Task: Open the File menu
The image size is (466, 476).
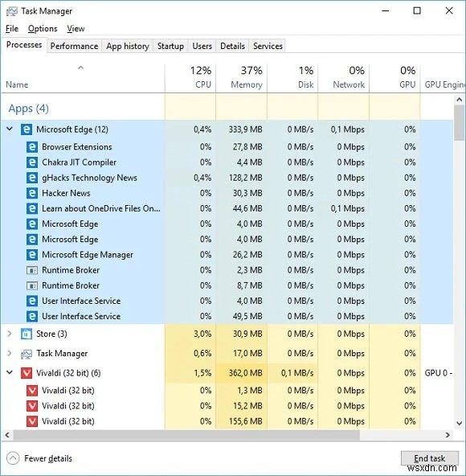Action: click(x=12, y=28)
